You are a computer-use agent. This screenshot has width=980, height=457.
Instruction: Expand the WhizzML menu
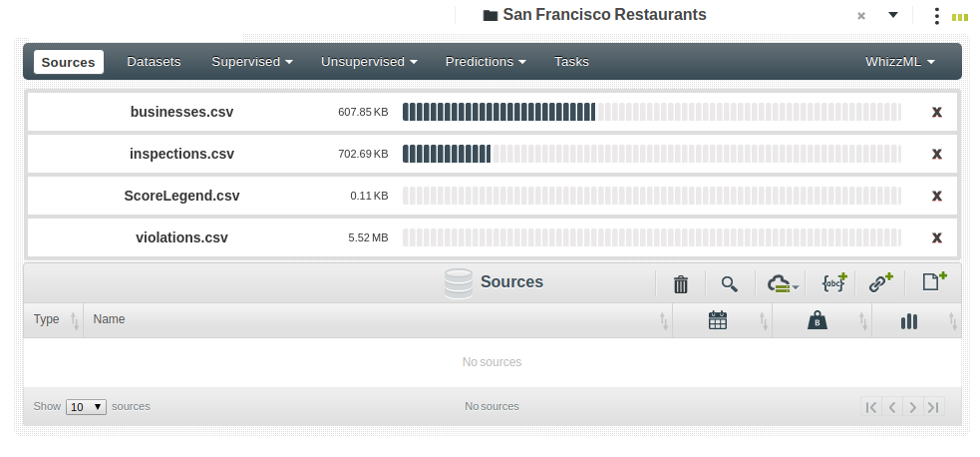pyautogui.click(x=900, y=62)
